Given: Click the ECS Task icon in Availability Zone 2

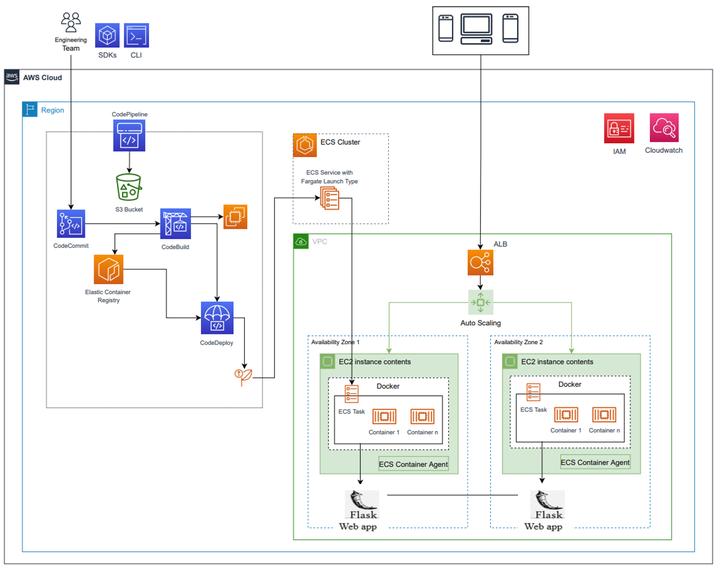Looking at the screenshot, I should tap(534, 392).
